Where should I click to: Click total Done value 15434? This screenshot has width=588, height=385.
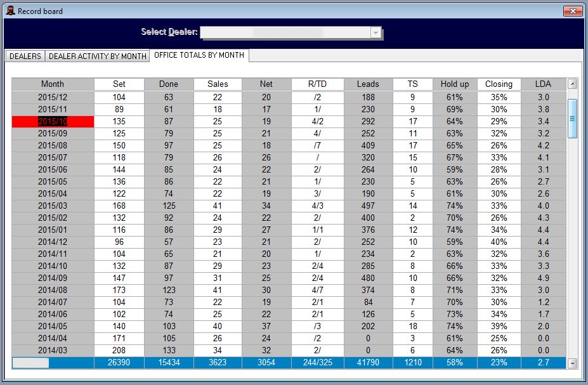(x=169, y=363)
